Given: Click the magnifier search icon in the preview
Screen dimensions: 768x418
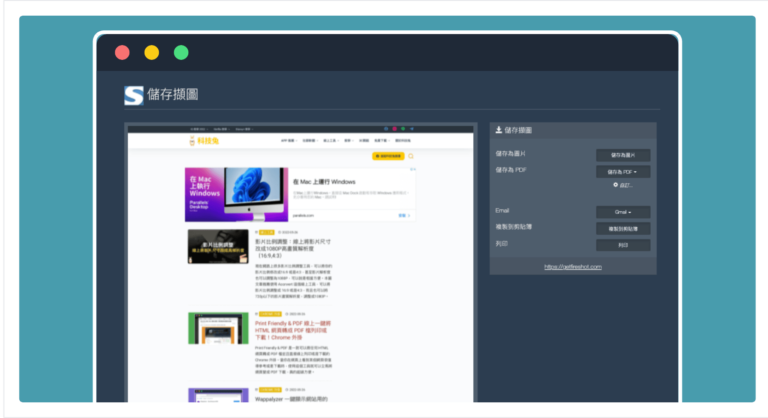Looking at the screenshot, I should (x=411, y=156).
